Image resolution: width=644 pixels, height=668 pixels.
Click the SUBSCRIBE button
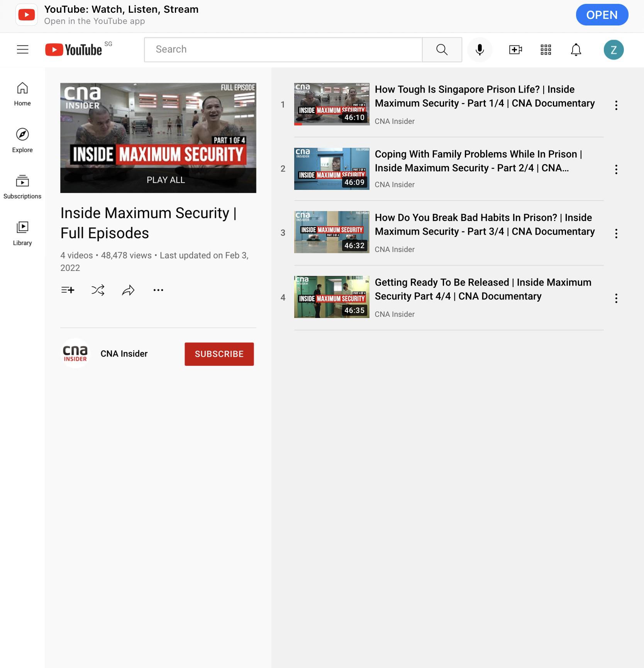219,354
